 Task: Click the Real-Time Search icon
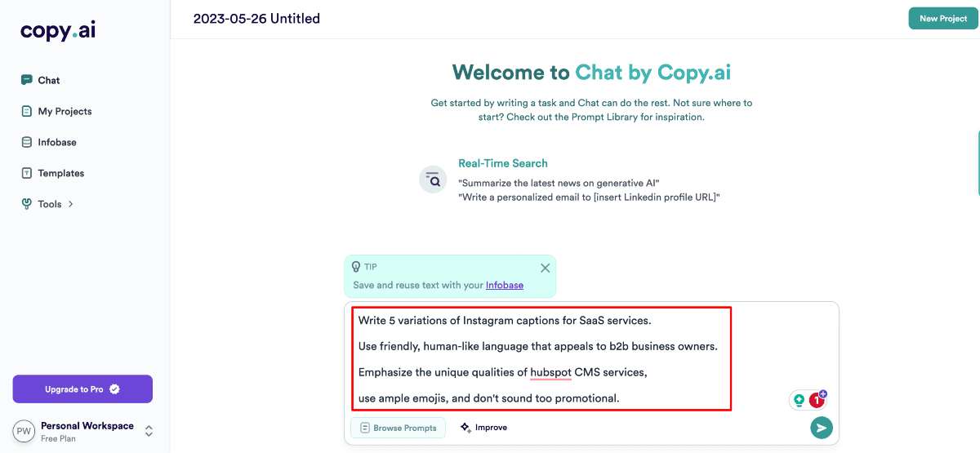point(433,180)
